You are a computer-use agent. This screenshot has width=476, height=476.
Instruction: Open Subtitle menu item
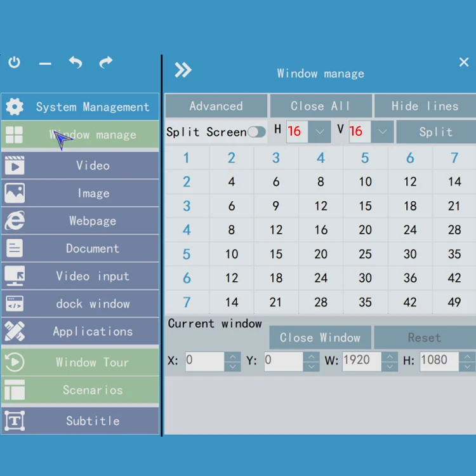click(x=80, y=421)
